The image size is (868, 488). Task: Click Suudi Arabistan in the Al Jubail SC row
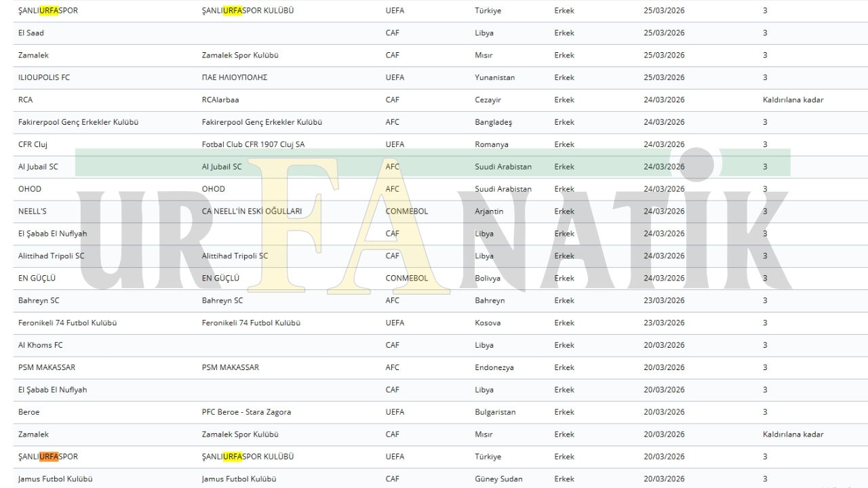coord(503,167)
